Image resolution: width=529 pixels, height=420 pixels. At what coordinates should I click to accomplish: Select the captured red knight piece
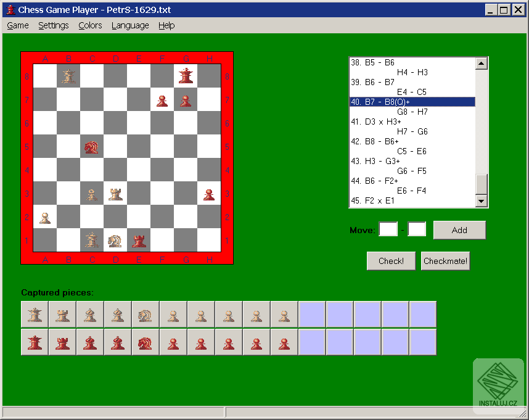(x=146, y=341)
